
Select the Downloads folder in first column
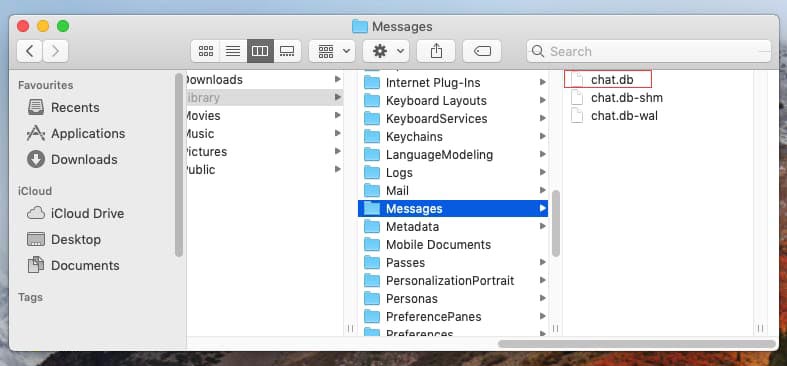point(265,79)
